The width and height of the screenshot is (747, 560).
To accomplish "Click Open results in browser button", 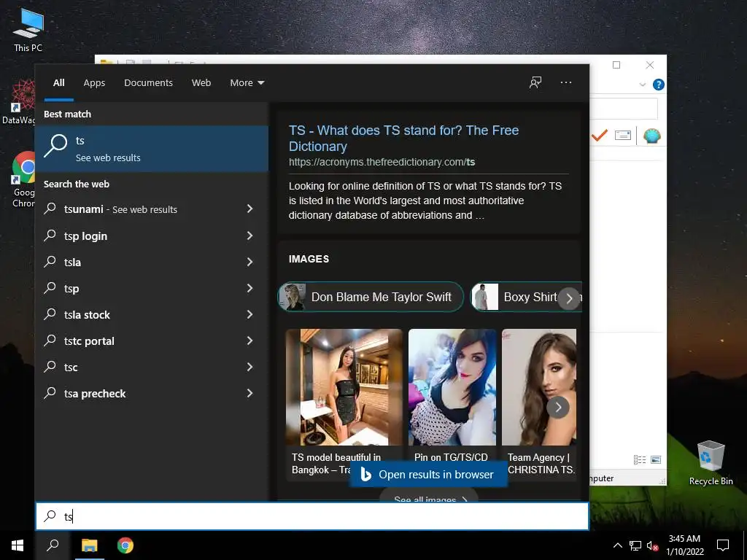I will 428,474.
